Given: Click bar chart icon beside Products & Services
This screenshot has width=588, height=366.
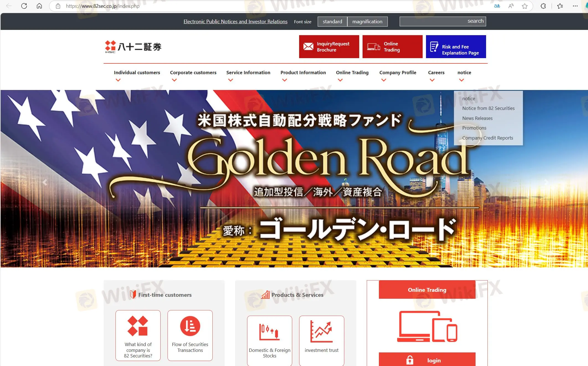Looking at the screenshot, I should pos(265,295).
